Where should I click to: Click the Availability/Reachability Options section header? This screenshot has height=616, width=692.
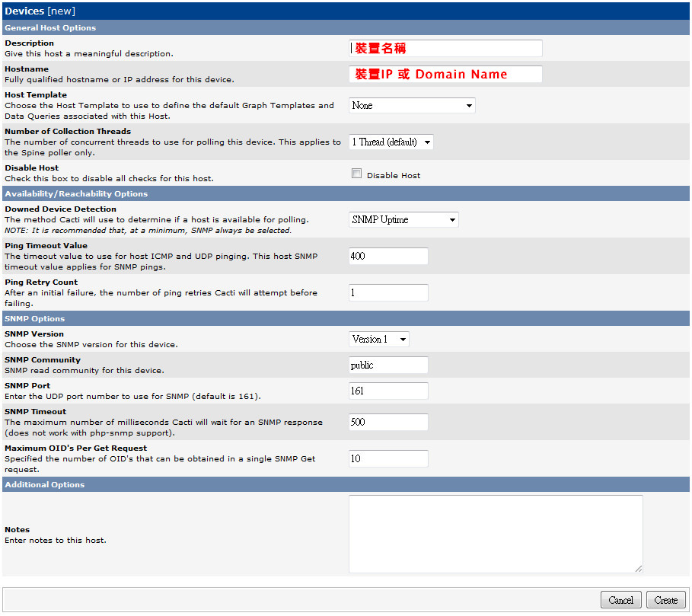(x=346, y=193)
